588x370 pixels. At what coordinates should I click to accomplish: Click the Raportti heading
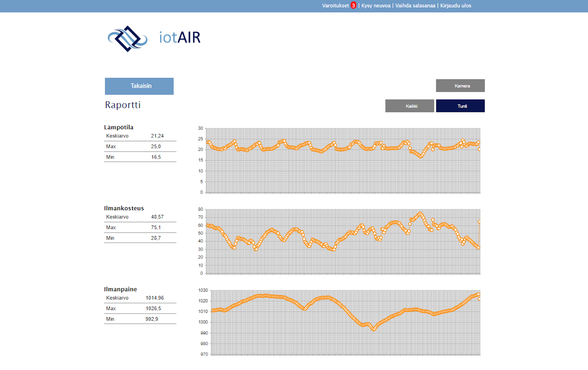click(123, 105)
